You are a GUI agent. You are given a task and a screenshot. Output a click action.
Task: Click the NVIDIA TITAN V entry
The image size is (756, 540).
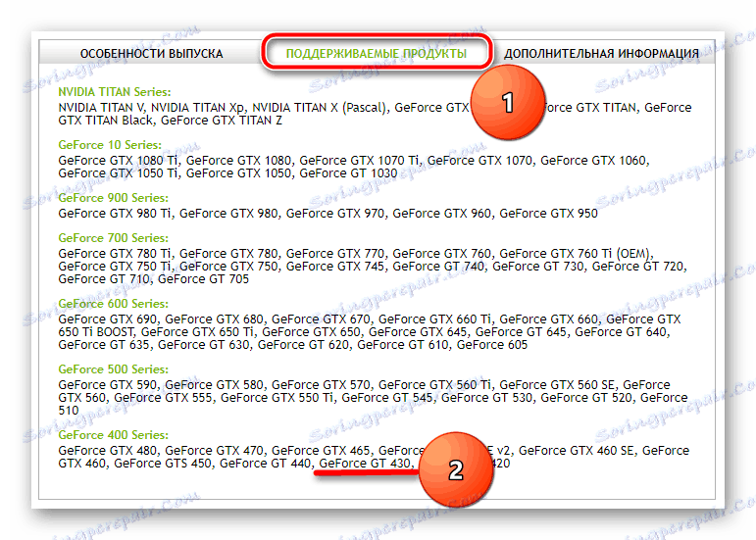point(101,108)
